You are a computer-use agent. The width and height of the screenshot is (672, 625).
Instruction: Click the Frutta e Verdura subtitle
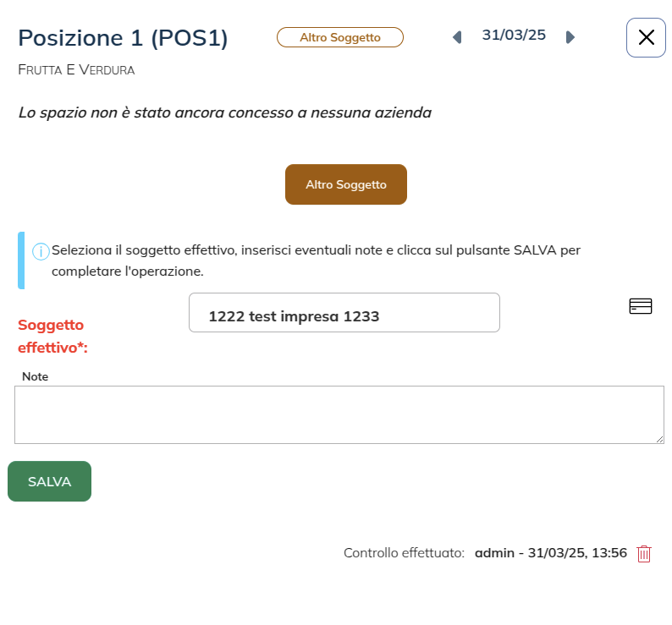point(76,69)
